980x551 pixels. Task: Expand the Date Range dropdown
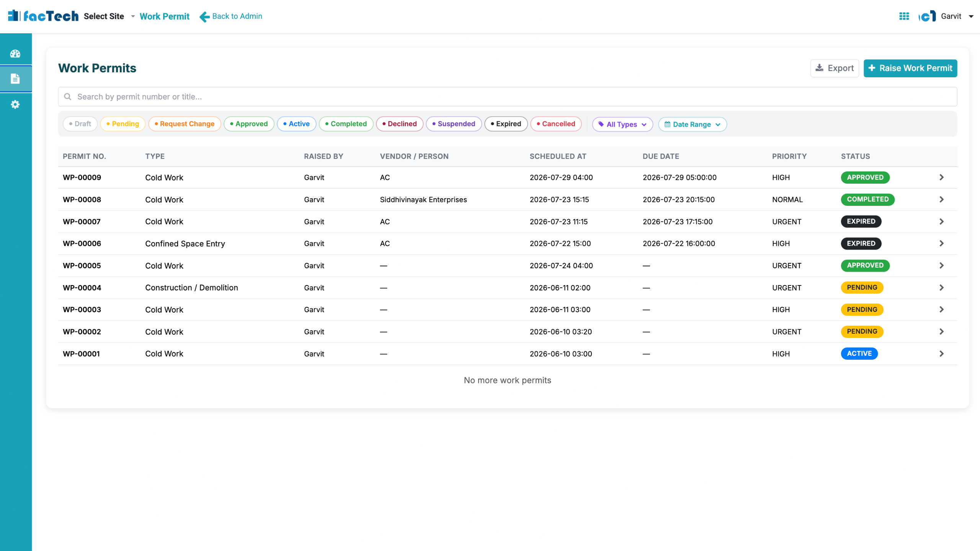pyautogui.click(x=693, y=124)
